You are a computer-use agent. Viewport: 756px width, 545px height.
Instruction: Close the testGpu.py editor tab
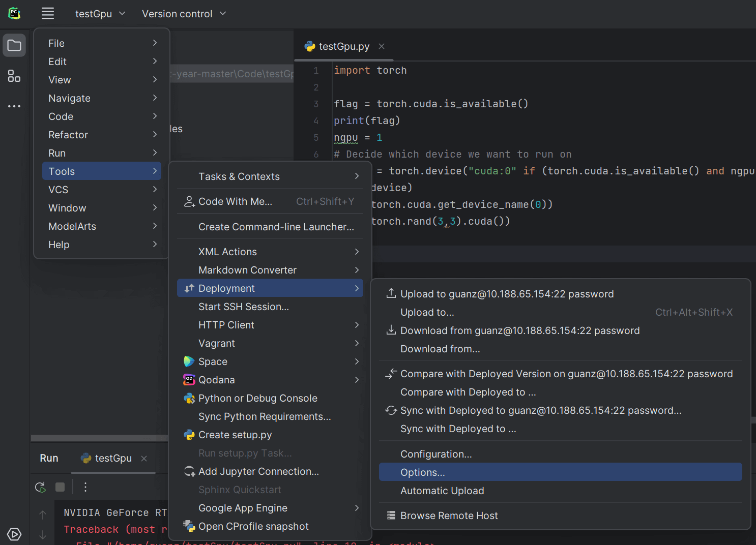pyautogui.click(x=382, y=46)
